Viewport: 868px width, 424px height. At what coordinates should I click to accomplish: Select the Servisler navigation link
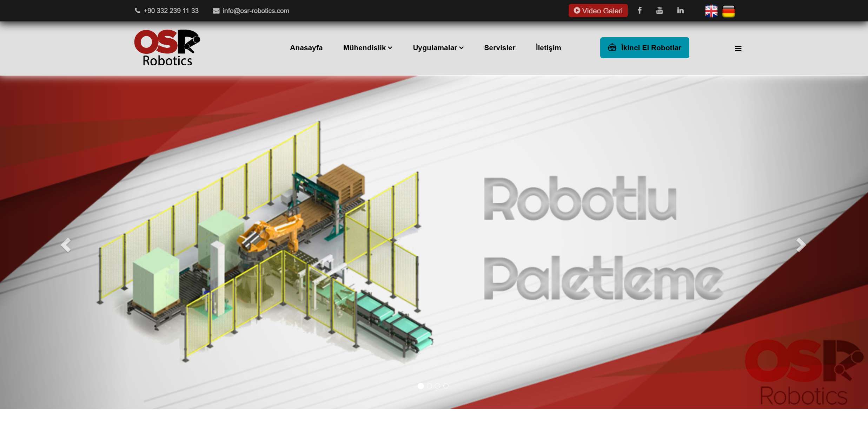click(499, 48)
